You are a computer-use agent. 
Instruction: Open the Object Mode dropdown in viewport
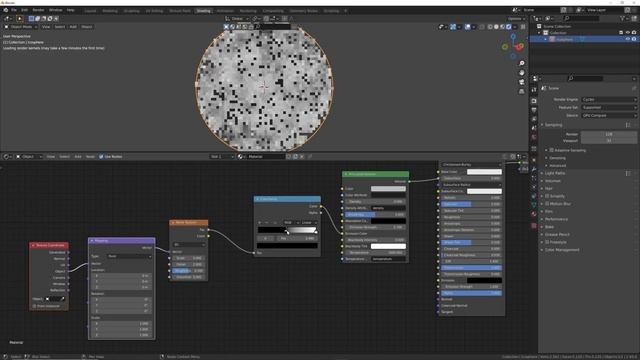(21, 27)
